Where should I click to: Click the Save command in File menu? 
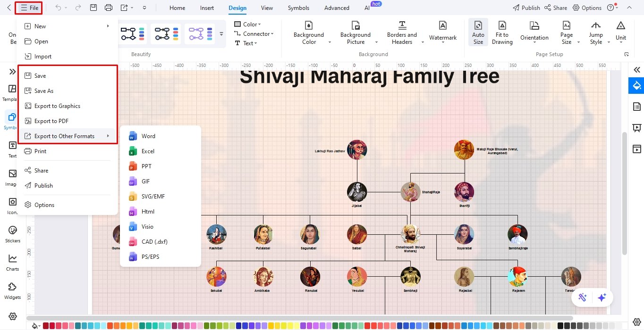coord(40,75)
